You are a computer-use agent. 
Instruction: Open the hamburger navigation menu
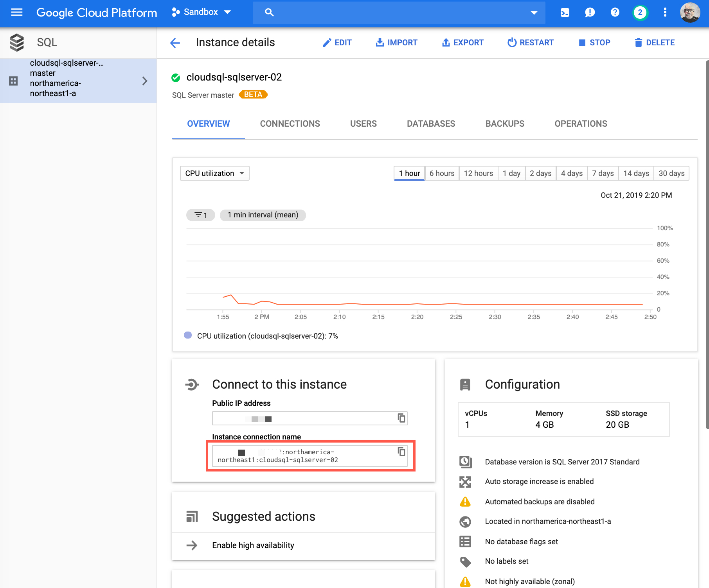[x=17, y=13]
